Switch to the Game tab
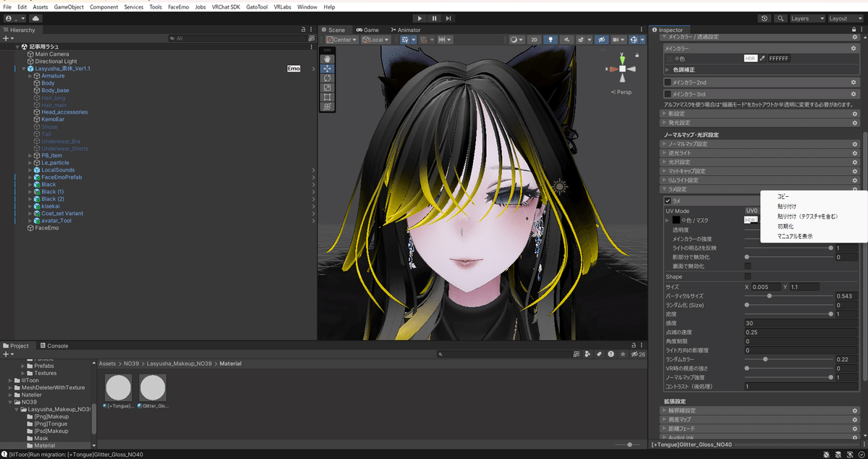This screenshot has height=459, width=868. [367, 30]
